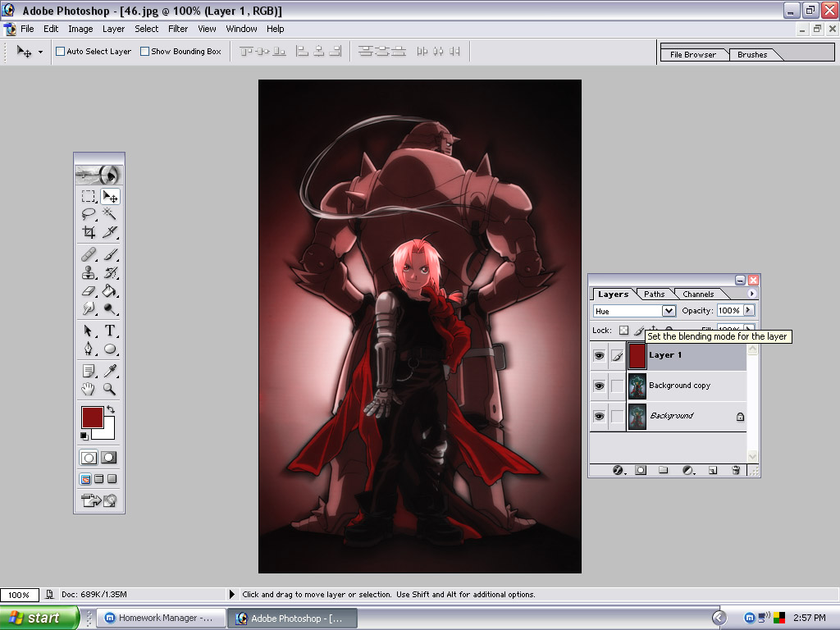Swap foreground and background colors
Image resolution: width=840 pixels, height=630 pixels.
(111, 409)
